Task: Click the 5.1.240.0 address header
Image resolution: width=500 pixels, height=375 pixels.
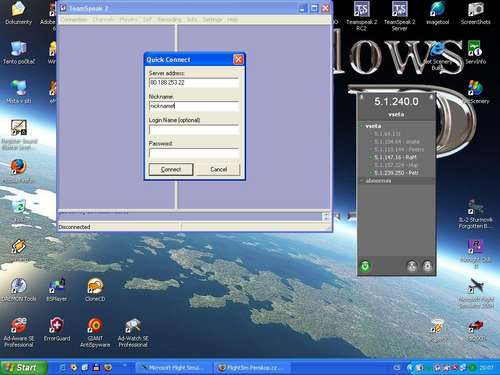Action: coord(396,102)
